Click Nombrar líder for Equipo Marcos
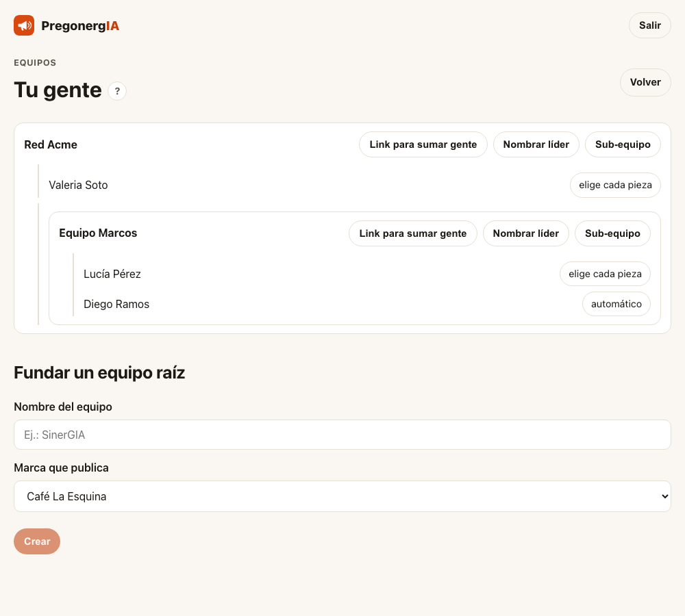The width and height of the screenshot is (685, 616). click(x=526, y=233)
